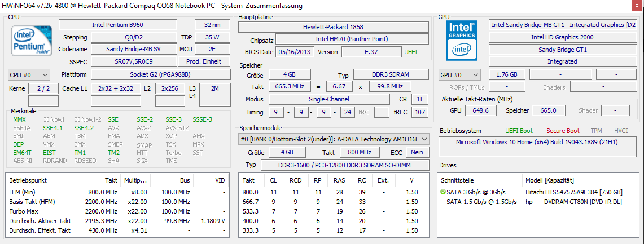
Task: Click the Kerne value 2 / 2
Action: (x=43, y=88)
